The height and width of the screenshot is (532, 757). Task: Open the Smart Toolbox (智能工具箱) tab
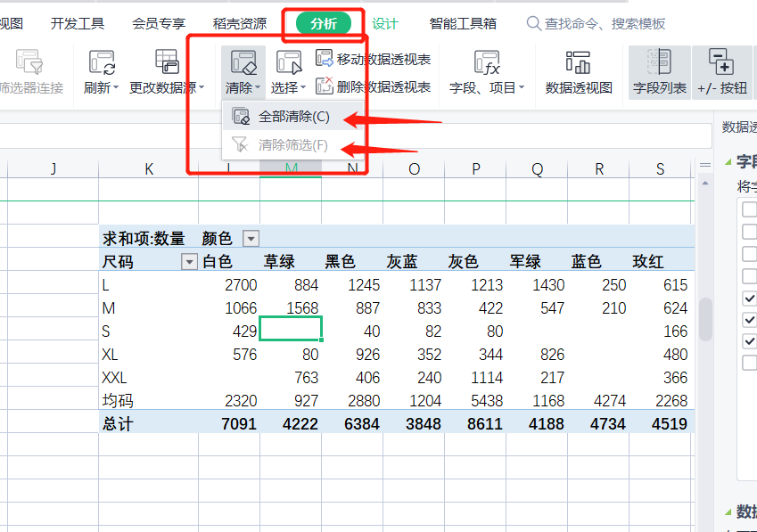[463, 24]
